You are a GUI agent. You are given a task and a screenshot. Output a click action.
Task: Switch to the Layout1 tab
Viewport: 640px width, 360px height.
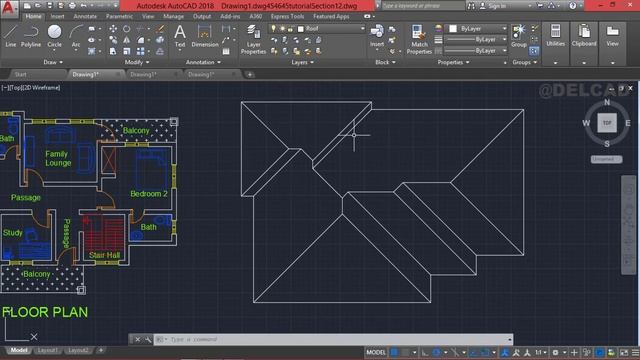click(x=47, y=350)
